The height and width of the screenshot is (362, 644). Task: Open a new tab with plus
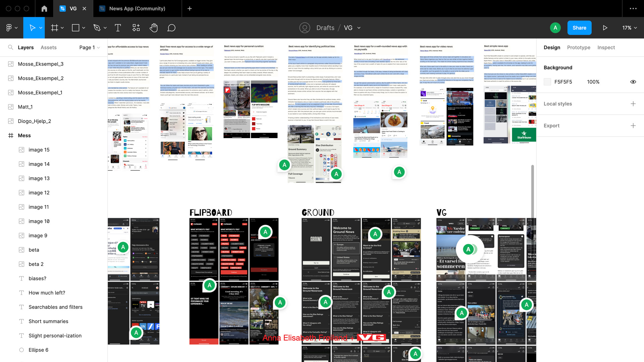(x=190, y=8)
